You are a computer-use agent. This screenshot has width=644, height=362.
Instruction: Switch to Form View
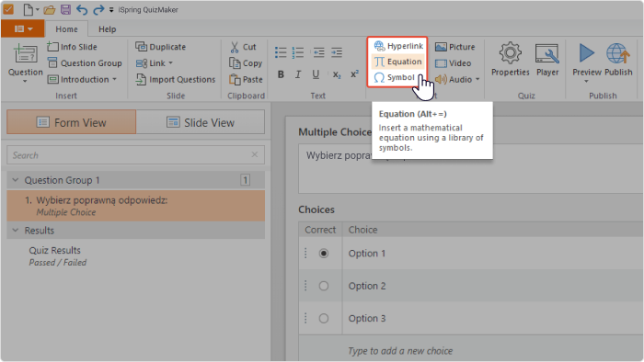point(71,122)
